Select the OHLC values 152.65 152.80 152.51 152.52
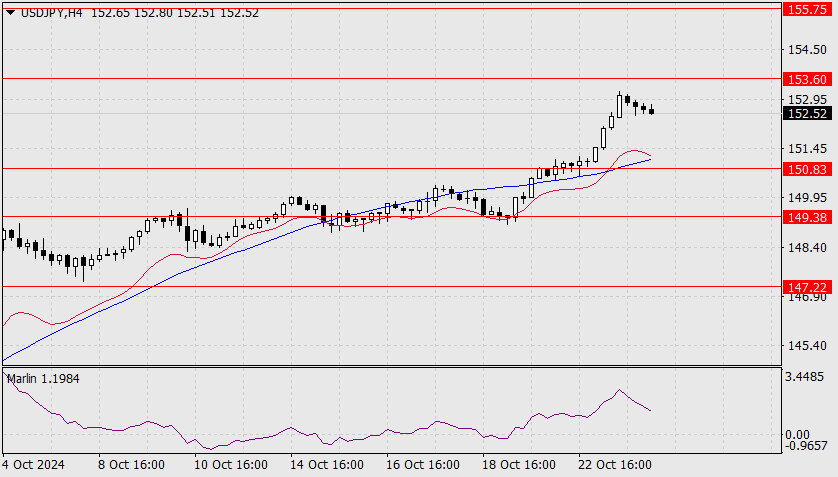838x477 pixels. 175,13
